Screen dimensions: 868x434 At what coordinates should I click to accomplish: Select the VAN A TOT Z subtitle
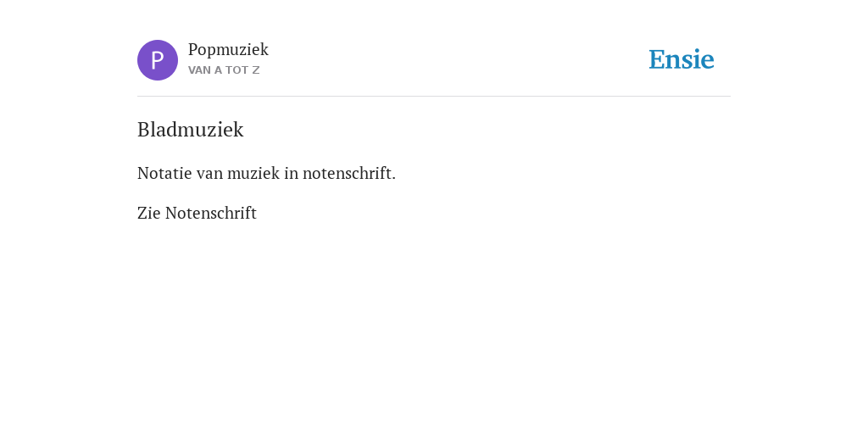pyautogui.click(x=224, y=70)
